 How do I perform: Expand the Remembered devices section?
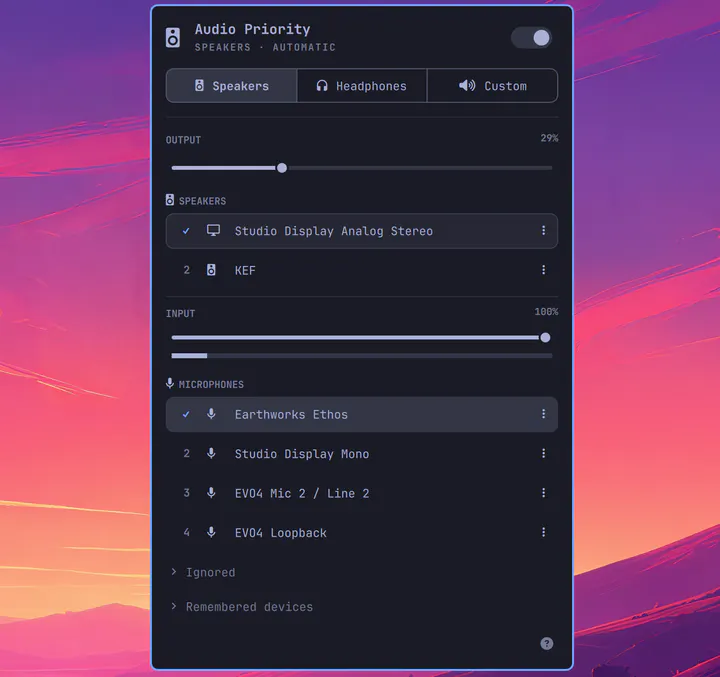[242, 607]
